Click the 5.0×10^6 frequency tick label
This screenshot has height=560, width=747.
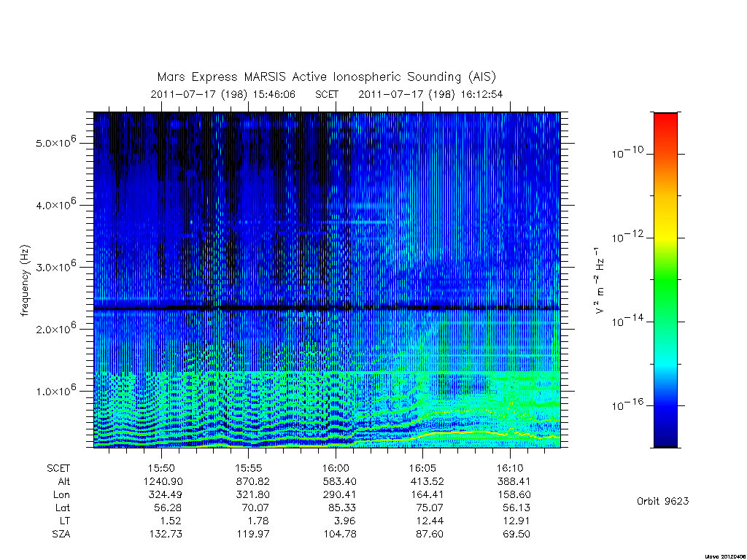pos(56,142)
